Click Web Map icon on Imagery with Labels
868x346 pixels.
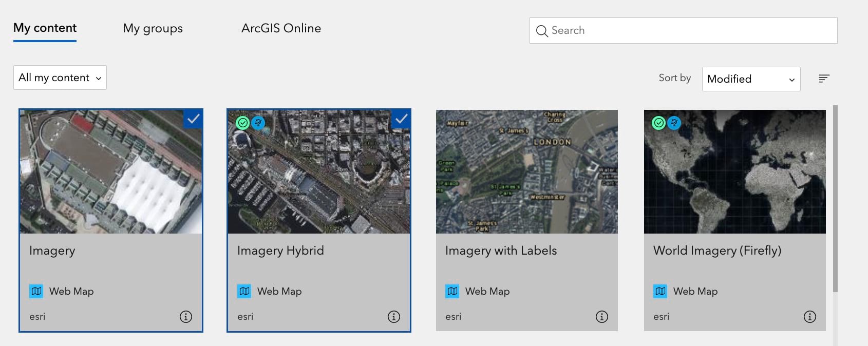click(452, 292)
